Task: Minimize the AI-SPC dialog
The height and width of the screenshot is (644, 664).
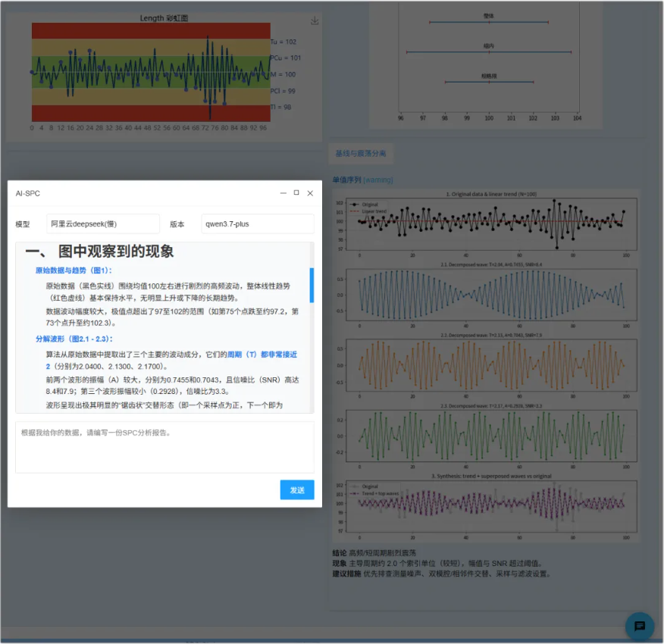Action: [x=283, y=193]
